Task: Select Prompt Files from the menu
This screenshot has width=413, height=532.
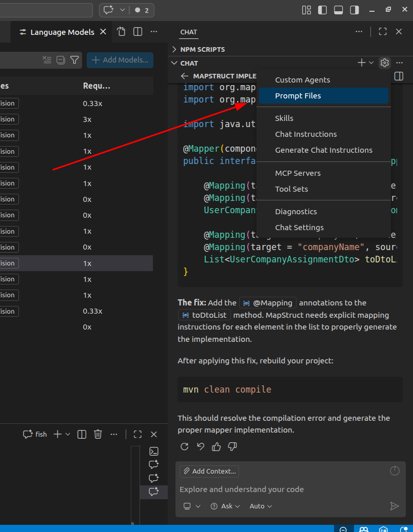Action: [298, 96]
